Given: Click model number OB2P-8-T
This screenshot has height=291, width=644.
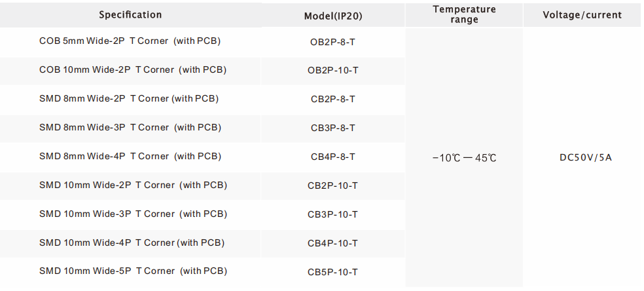Looking at the screenshot, I should tap(332, 41).
